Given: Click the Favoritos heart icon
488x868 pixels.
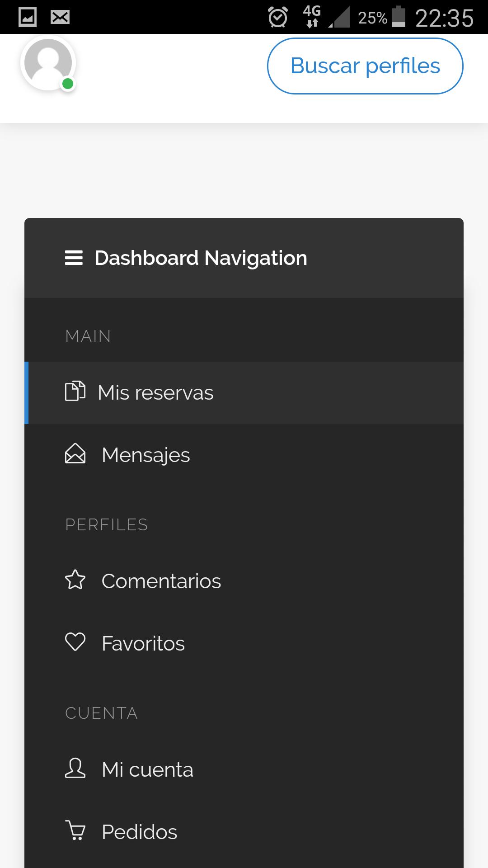Looking at the screenshot, I should (x=75, y=642).
